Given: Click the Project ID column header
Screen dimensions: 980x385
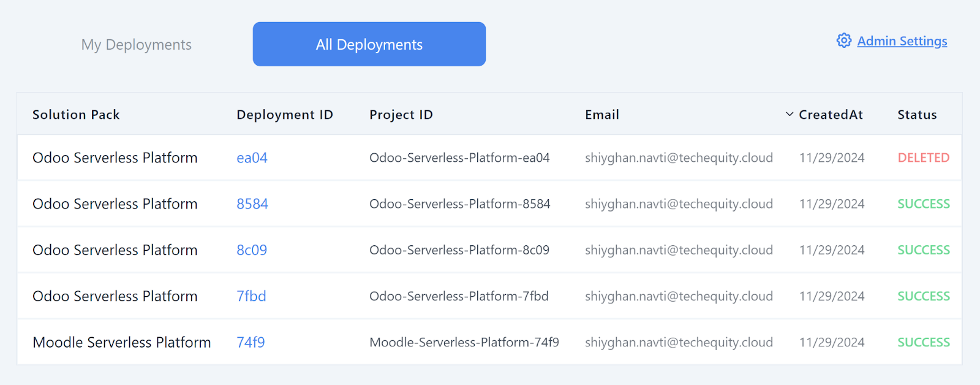Looking at the screenshot, I should coord(401,115).
